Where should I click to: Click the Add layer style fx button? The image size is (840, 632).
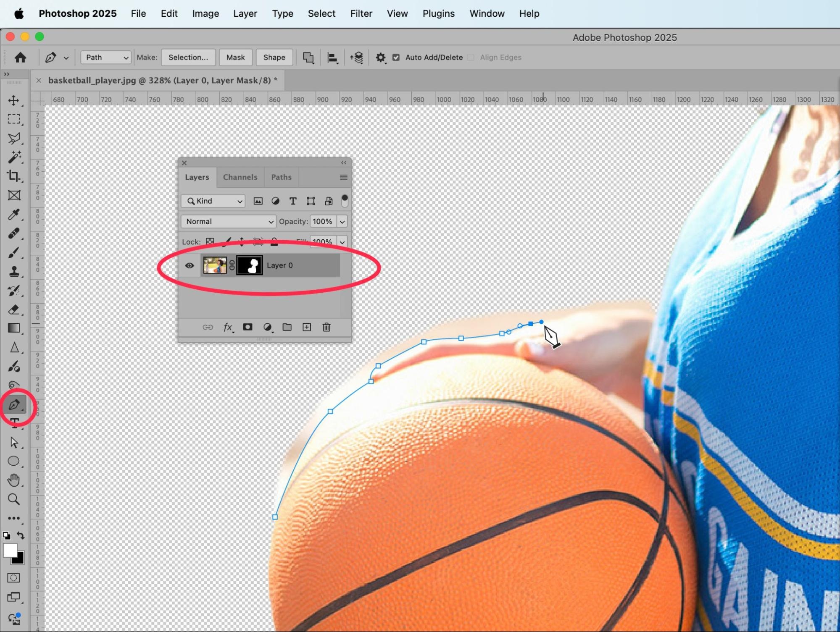point(228,327)
